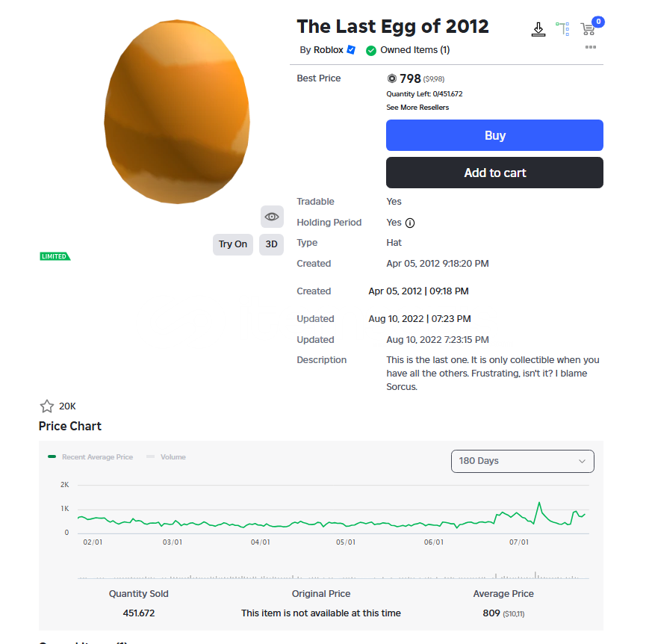Open the three-dots more options menu
The width and height of the screenshot is (649, 644).
click(x=590, y=47)
